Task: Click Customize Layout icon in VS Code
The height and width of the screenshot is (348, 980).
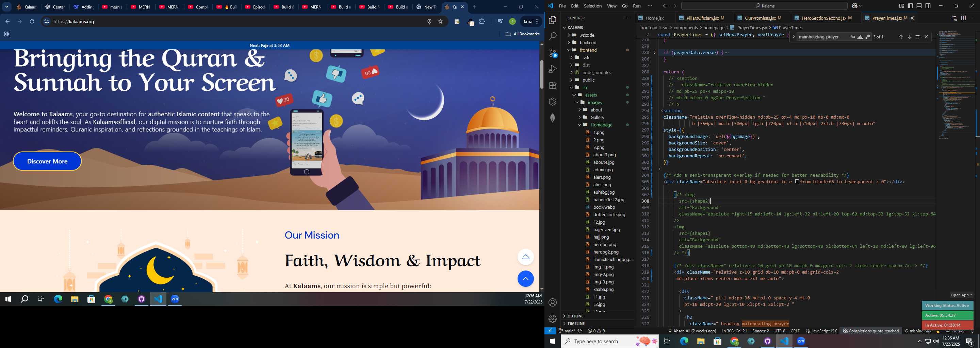Action: (901, 6)
